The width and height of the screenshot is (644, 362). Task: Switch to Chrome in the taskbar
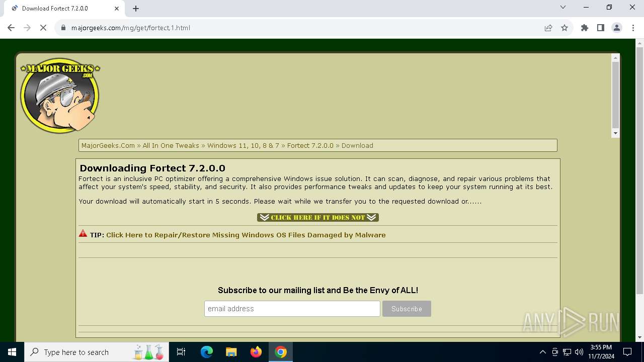(281, 352)
